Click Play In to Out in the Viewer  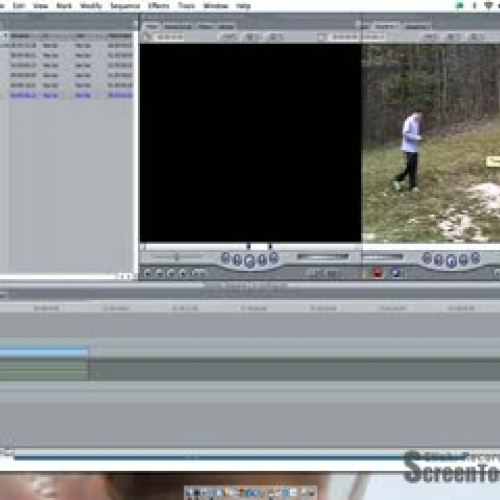237,260
